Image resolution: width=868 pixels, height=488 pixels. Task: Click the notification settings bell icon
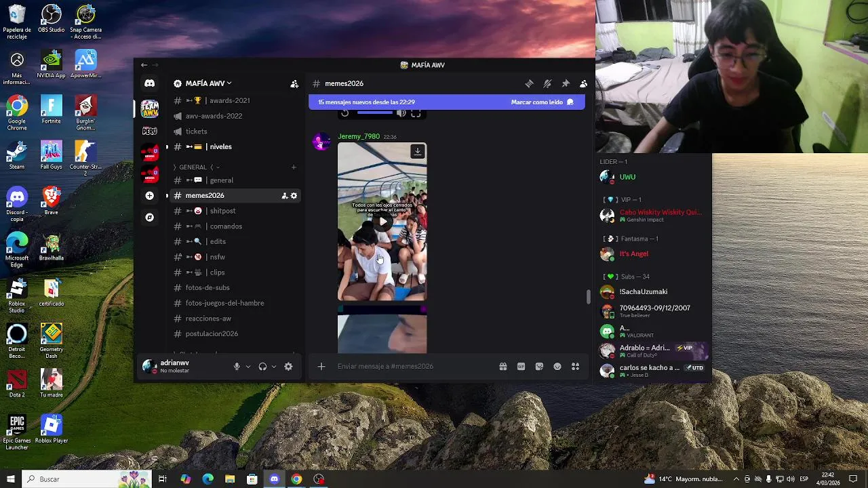(x=547, y=83)
